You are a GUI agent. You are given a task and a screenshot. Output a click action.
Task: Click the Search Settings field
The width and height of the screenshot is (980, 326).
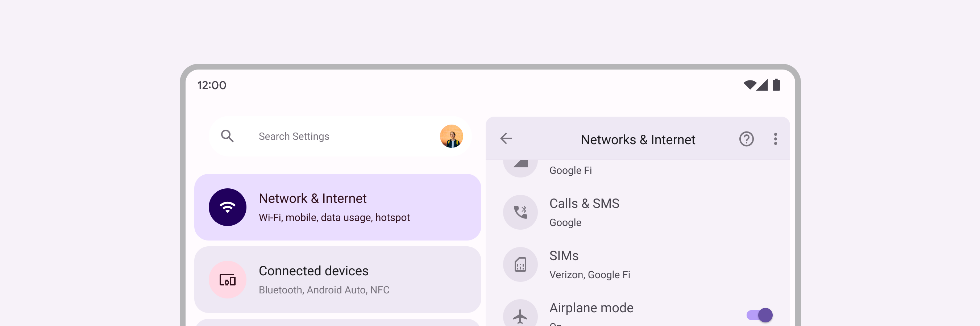340,136
